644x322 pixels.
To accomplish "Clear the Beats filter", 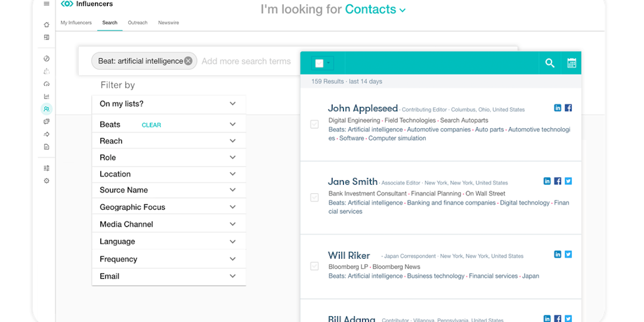I will click(151, 125).
